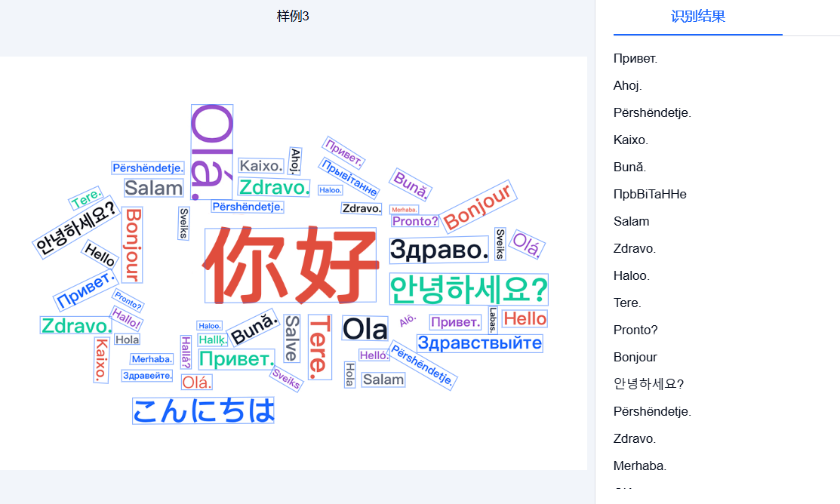The width and height of the screenshot is (840, 504).
Task: Select the Привет result in the list
Action: coord(635,58)
